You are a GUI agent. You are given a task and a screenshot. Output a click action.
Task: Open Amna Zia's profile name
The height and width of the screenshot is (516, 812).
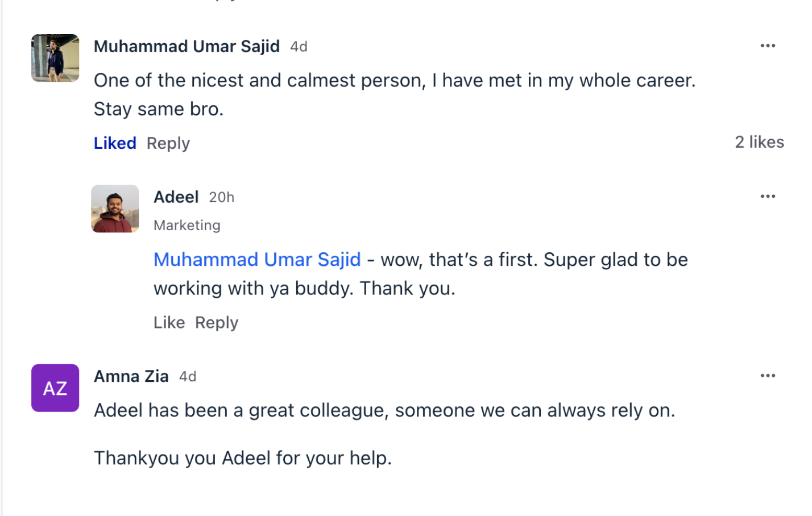click(131, 376)
